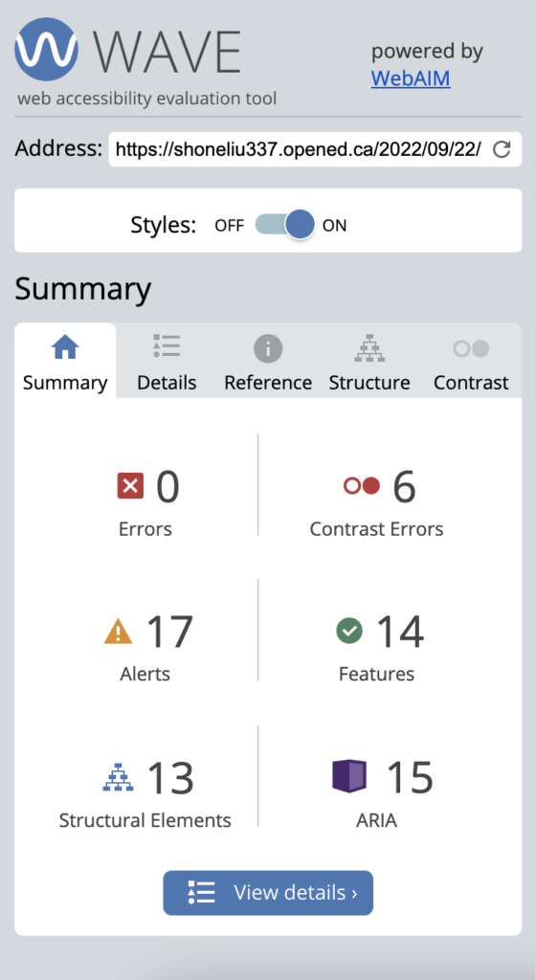This screenshot has width=535, height=980.
Task: Open the Reference tab
Action: [268, 361]
